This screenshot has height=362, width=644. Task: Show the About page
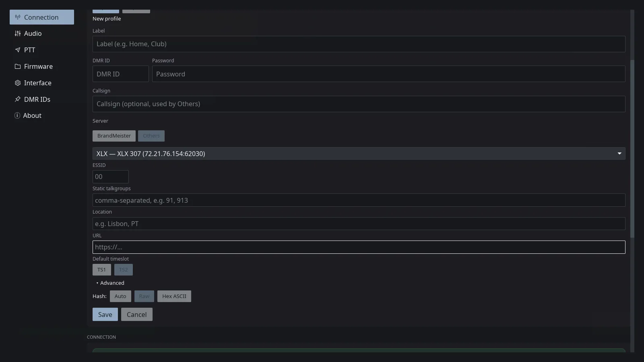(42, 116)
